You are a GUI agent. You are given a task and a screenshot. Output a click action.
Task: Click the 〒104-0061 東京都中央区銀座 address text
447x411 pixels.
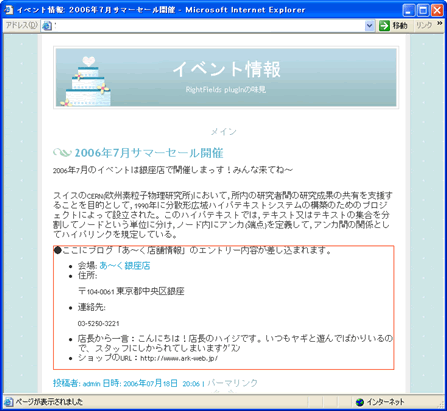click(x=131, y=291)
